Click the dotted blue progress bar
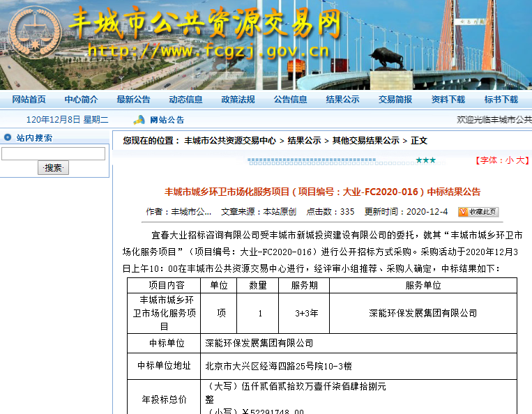 [x=328, y=161]
